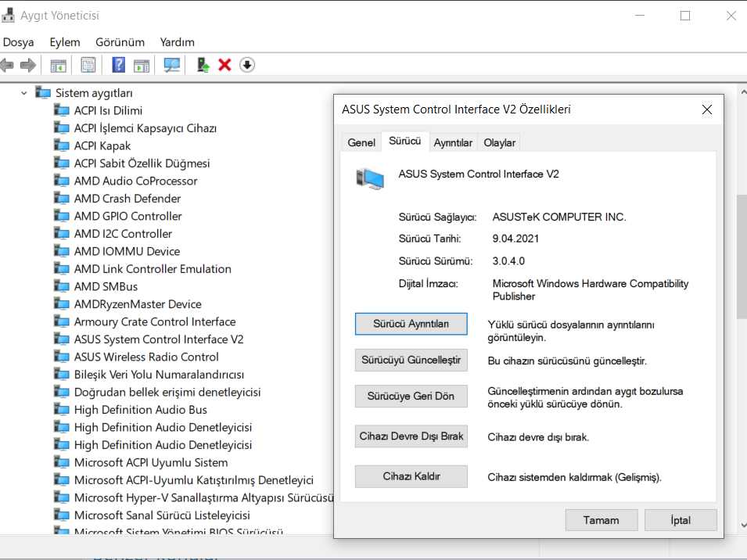
Task: Click the Update driver toolbar icon
Action: pyautogui.click(x=203, y=65)
